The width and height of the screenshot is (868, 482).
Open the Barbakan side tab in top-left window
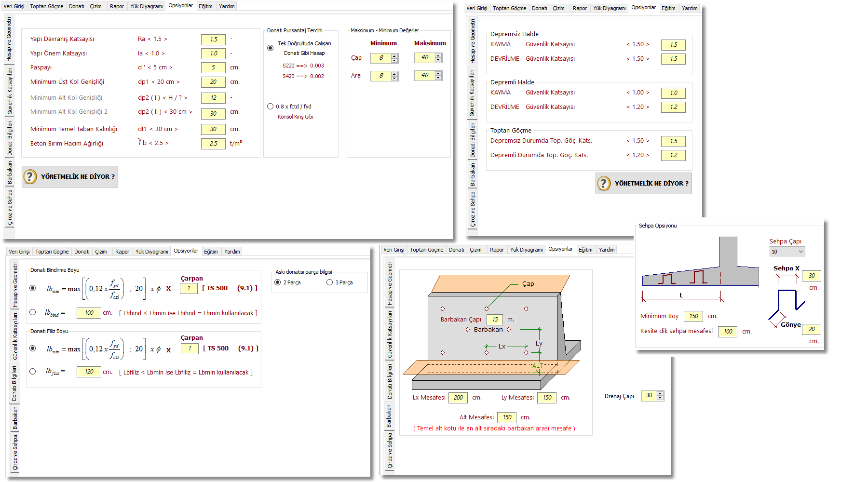pos(10,173)
